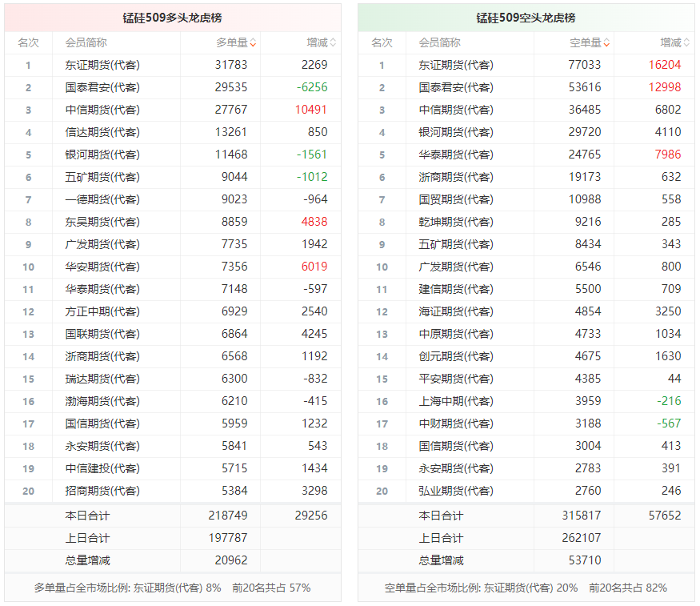Click green change value -567
The height and width of the screenshot is (606, 700).
point(669,423)
